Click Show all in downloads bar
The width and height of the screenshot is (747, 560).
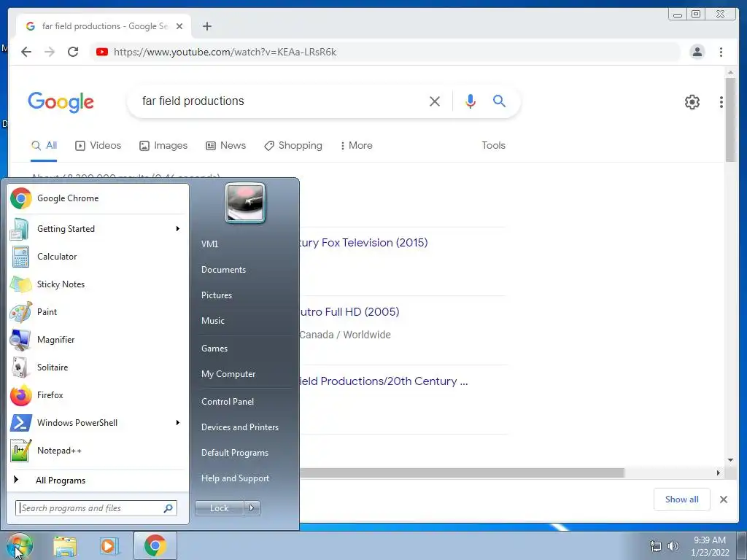pyautogui.click(x=682, y=499)
